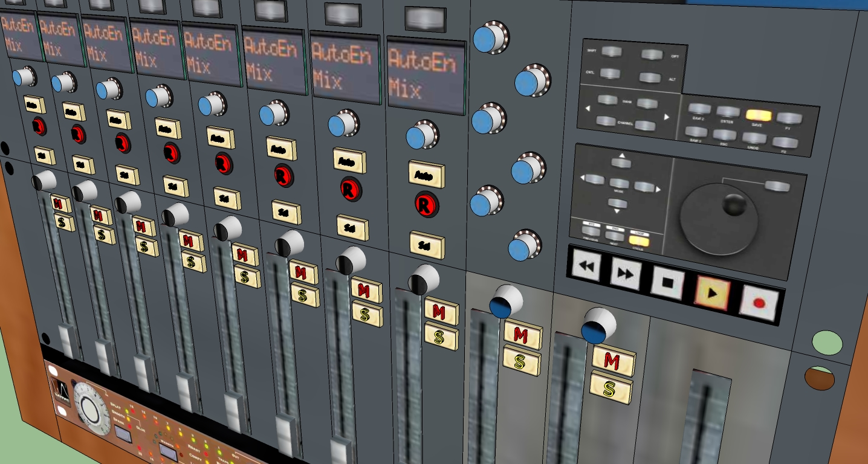Click the white fader cap on first channel
This screenshot has height=464, width=868.
[66, 341]
